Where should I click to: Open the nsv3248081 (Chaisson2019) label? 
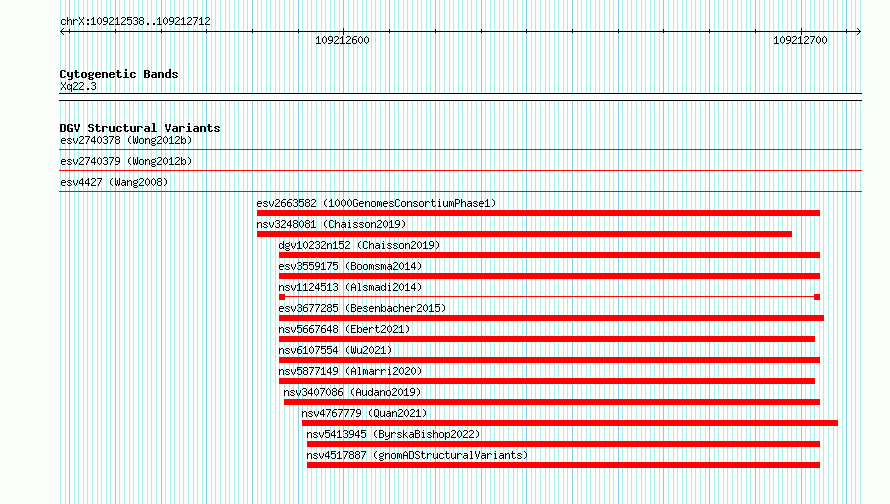point(331,224)
